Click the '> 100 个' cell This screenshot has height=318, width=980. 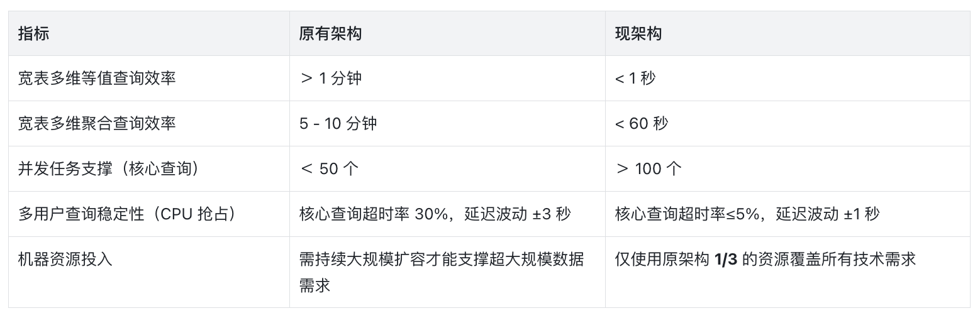pos(648,169)
